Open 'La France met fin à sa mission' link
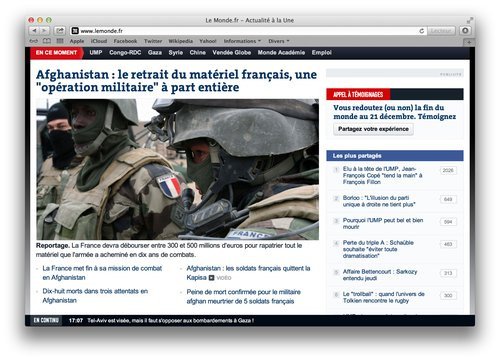 102,273
